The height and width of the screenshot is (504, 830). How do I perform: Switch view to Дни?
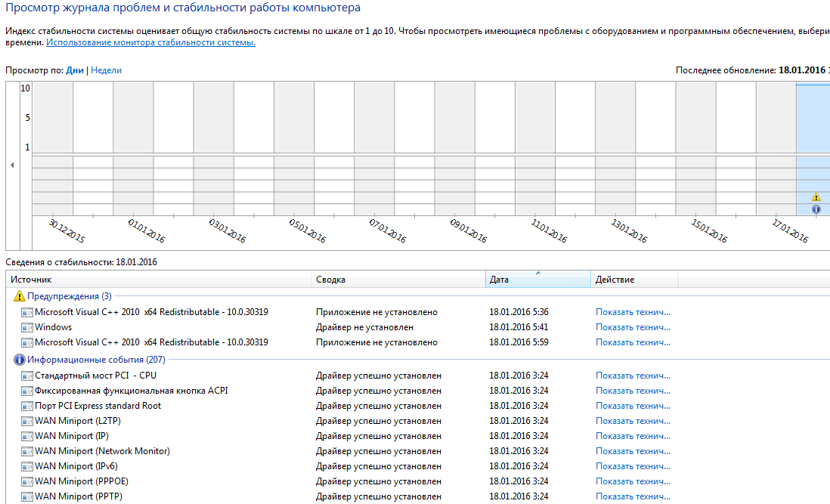pyautogui.click(x=75, y=70)
